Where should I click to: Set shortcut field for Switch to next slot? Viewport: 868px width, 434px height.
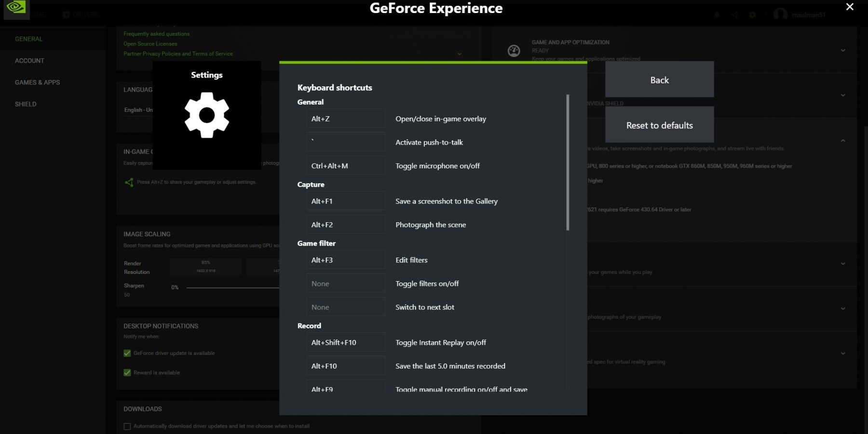(346, 307)
